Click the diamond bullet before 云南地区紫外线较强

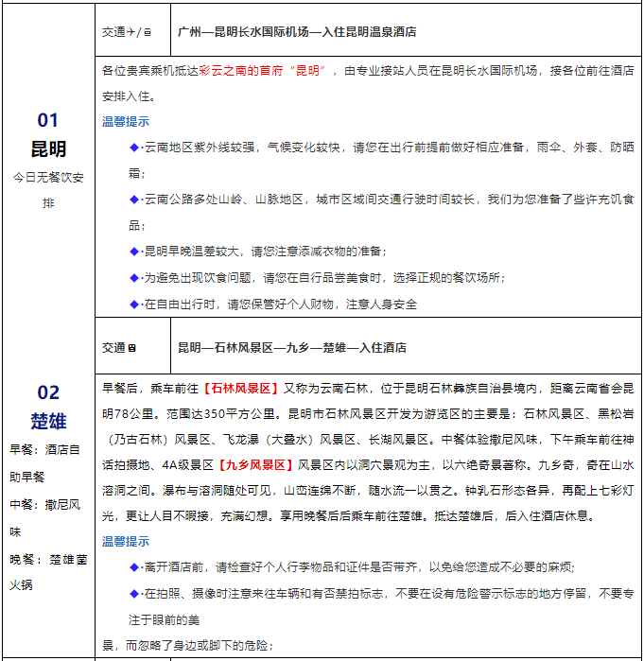point(133,148)
